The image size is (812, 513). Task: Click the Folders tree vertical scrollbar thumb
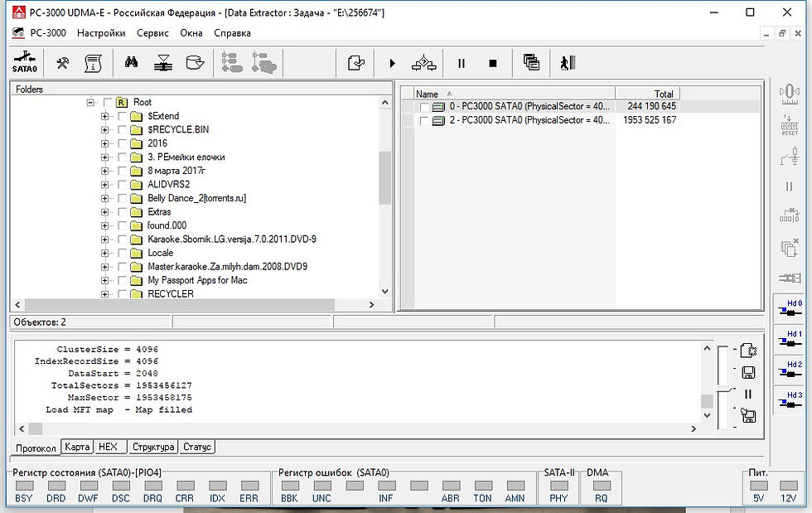point(384,177)
